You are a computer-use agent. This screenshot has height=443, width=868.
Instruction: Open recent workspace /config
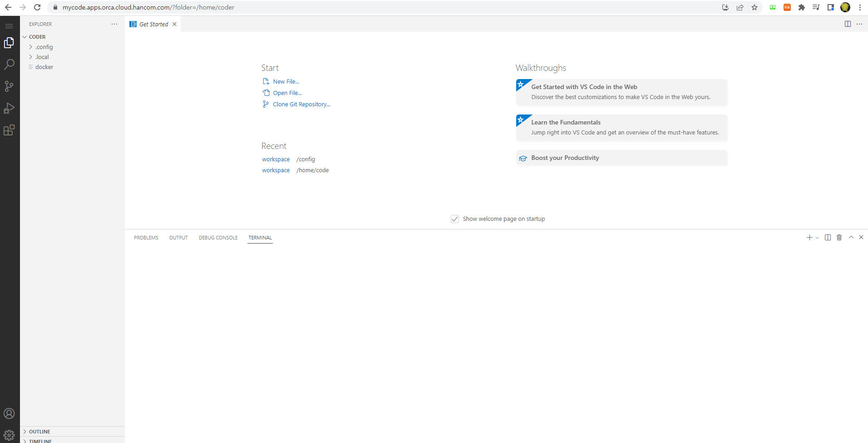(276, 159)
